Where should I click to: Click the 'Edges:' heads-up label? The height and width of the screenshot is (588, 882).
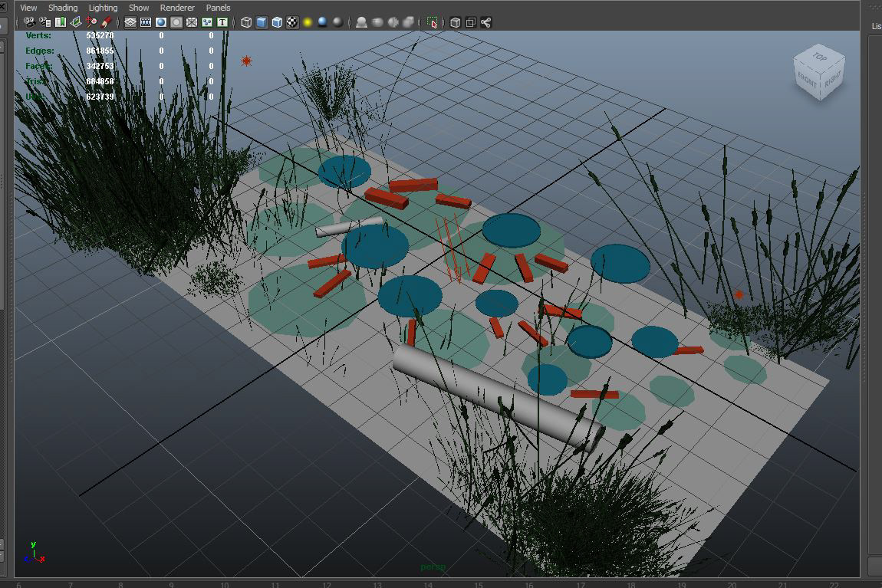(40, 51)
